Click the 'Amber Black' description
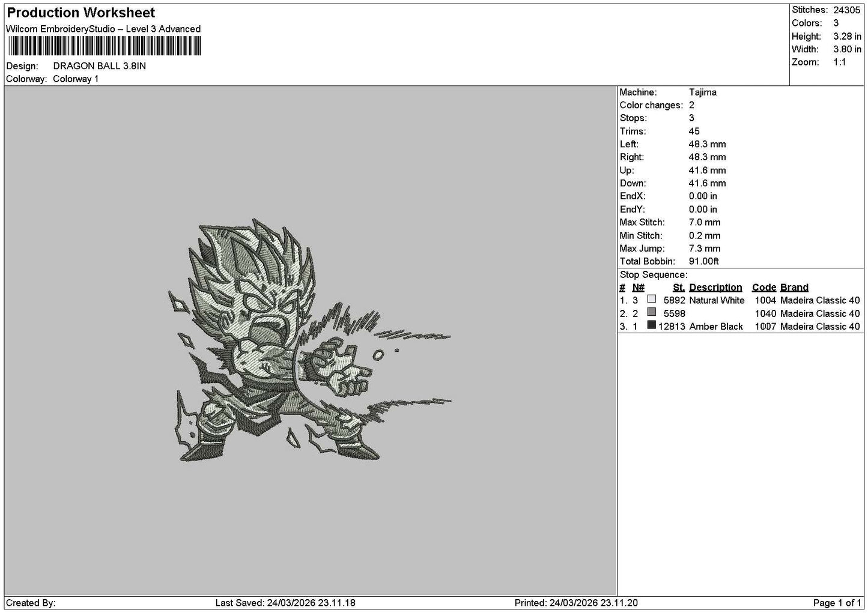The image size is (868, 613). tap(716, 327)
